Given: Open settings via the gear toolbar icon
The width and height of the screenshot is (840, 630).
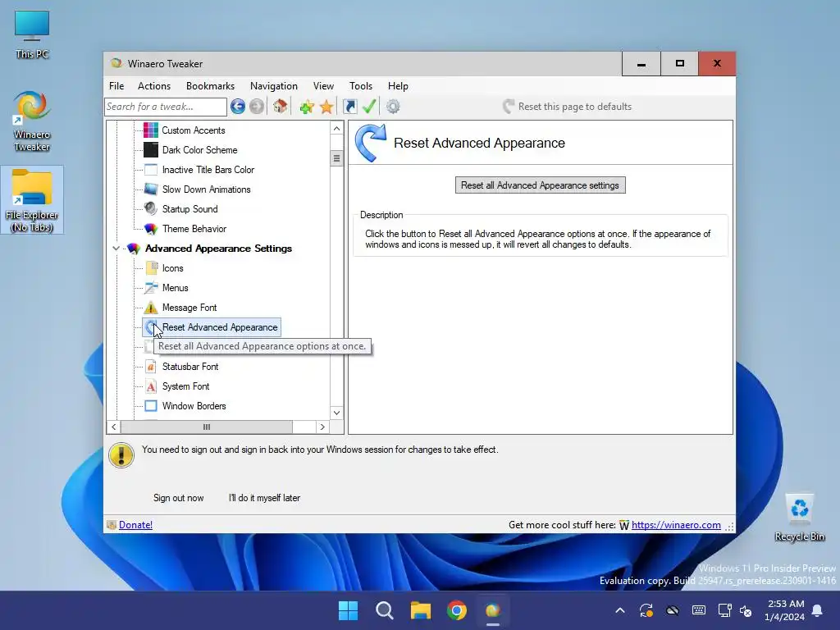Looking at the screenshot, I should pos(393,107).
